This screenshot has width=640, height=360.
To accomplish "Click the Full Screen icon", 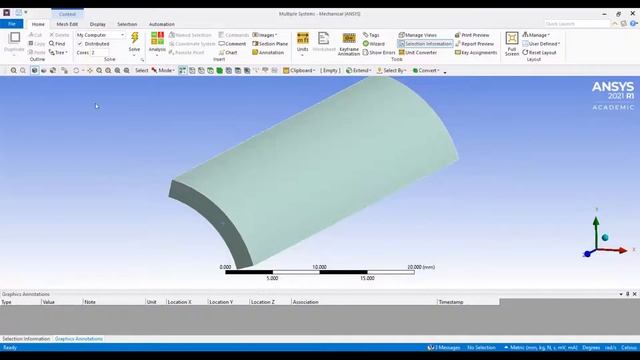I will pyautogui.click(x=512, y=38).
